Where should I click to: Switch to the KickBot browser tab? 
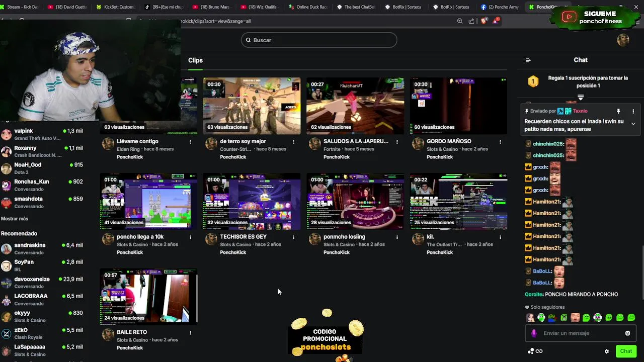click(x=115, y=7)
